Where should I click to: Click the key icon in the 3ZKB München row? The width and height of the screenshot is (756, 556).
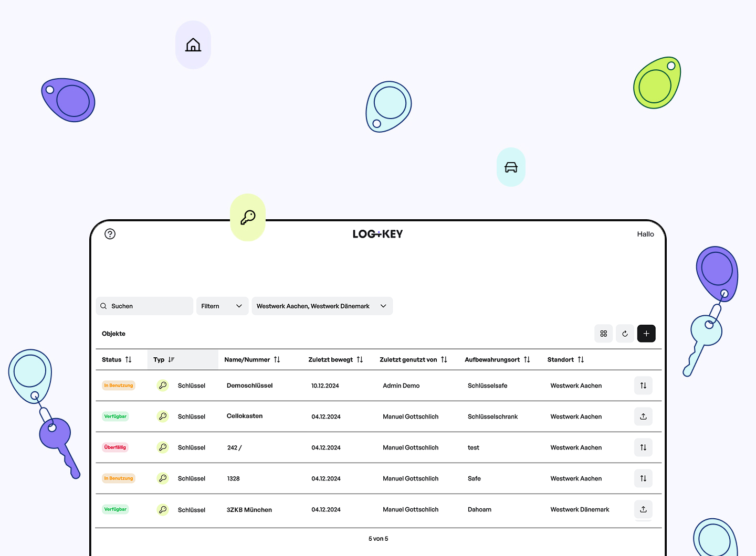pos(163,509)
